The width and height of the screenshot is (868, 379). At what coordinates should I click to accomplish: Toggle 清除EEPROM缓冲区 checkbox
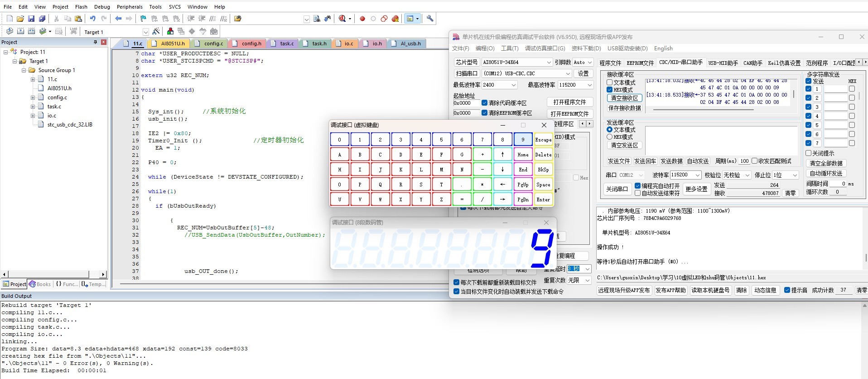coord(484,113)
